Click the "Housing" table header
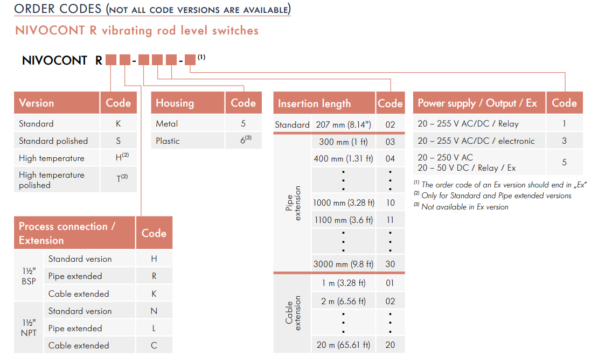612x364 pixels. click(187, 103)
